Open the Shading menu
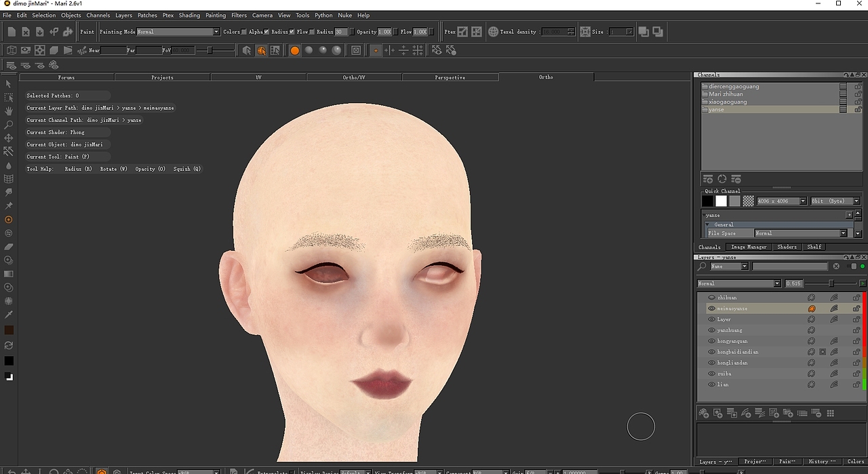This screenshot has width=868, height=474. coord(189,15)
